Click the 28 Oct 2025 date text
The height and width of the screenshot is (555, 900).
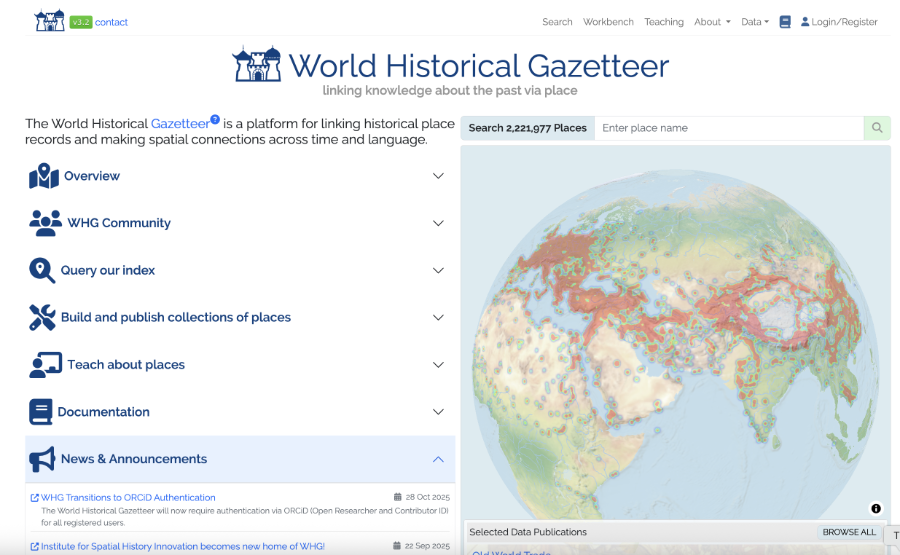[428, 497]
